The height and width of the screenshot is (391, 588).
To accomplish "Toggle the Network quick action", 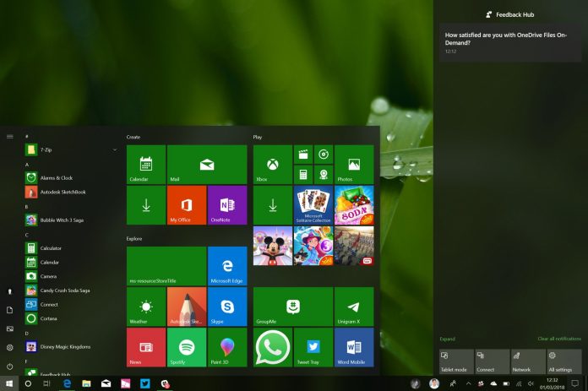I will 528,361.
